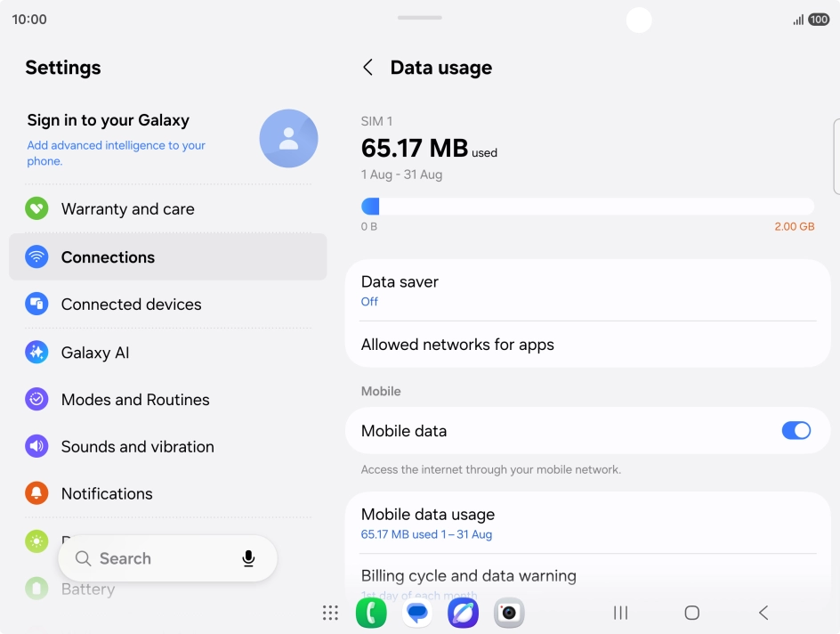Screen dimensions: 840x634
Task: Launch the Camera app from dock
Action: (x=509, y=613)
